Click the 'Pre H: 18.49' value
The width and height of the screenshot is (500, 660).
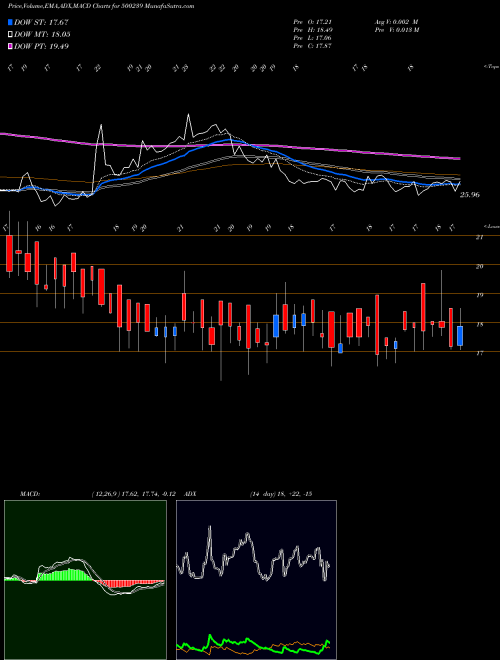314,30
